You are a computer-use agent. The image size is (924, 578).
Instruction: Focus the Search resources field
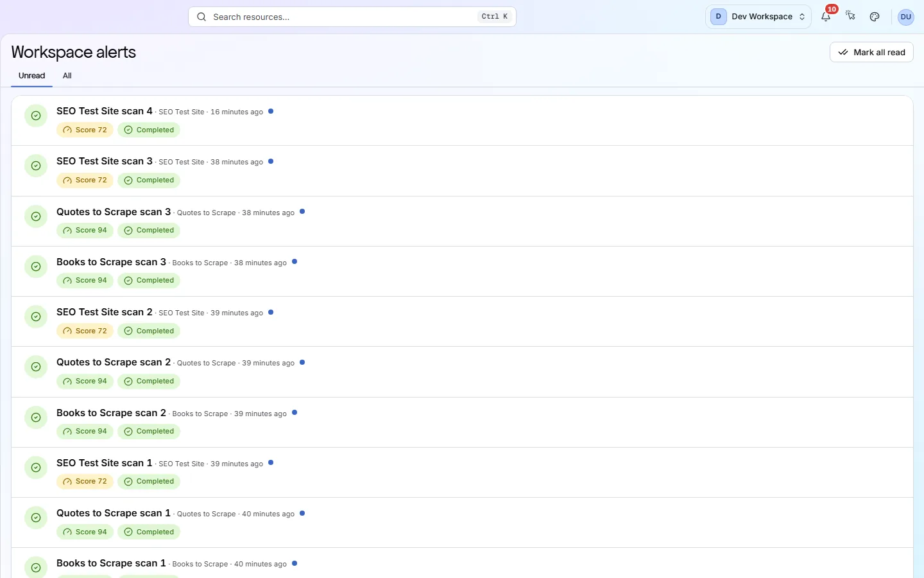(x=352, y=17)
